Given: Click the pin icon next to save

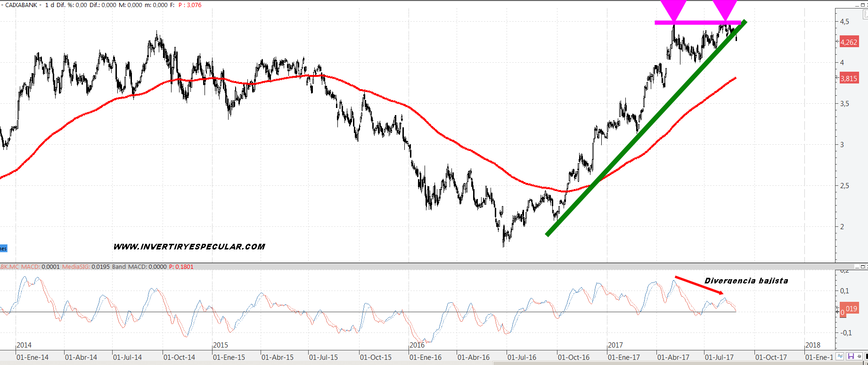Looking at the screenshot, I should pos(860,357).
